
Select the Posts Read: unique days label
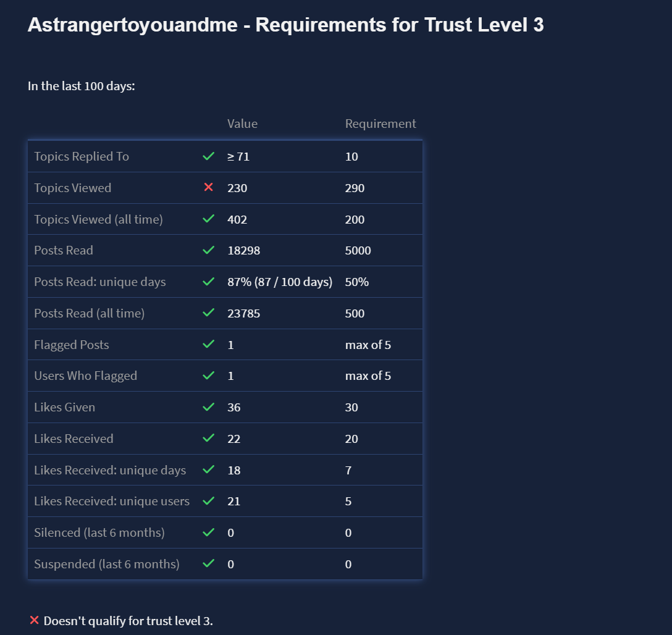pyautogui.click(x=100, y=282)
